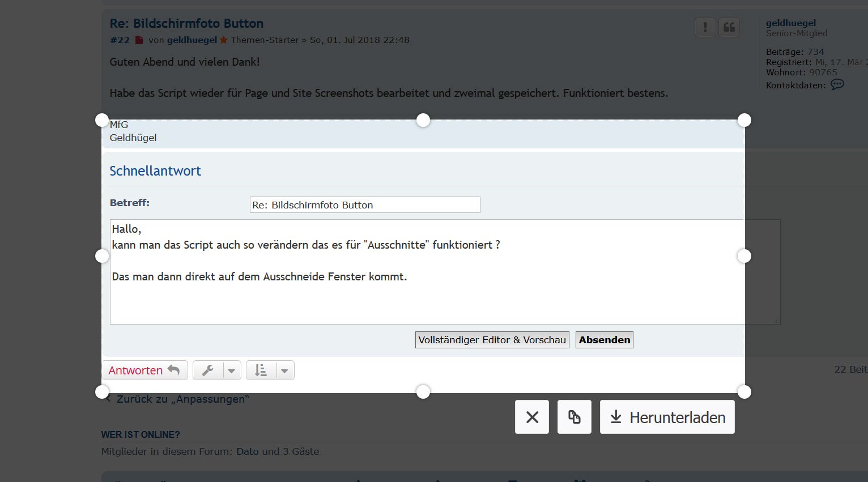Image resolution: width=868 pixels, height=482 pixels.
Task: Expand the sort options dropdown arrow
Action: (x=284, y=371)
